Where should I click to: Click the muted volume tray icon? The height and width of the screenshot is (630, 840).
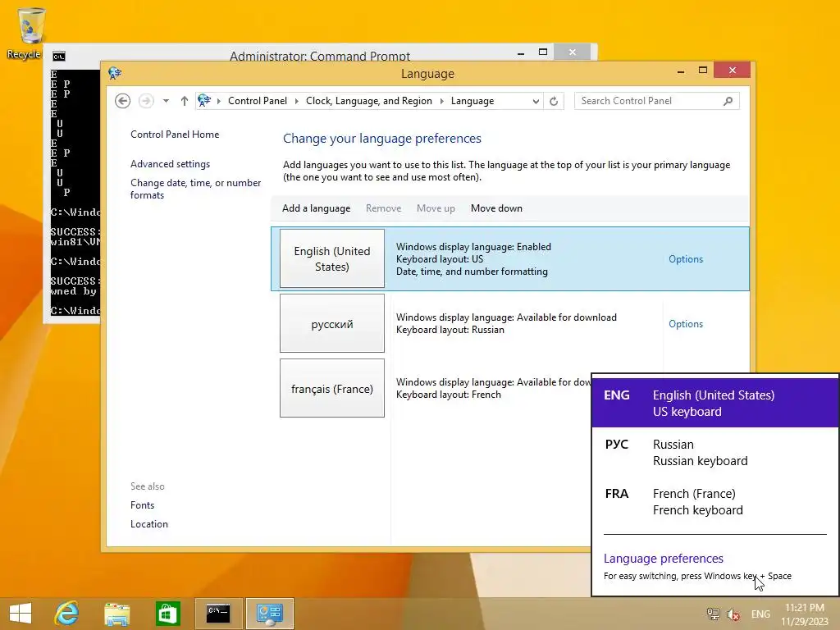(733, 614)
